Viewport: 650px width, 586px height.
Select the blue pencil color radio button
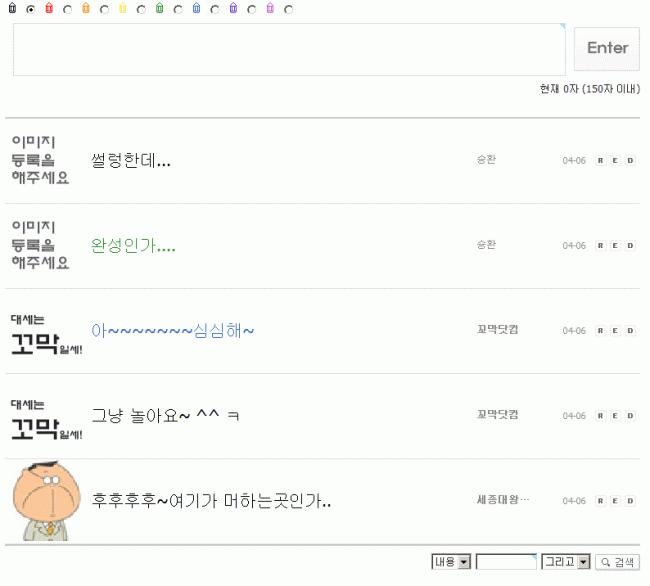tap(215, 9)
